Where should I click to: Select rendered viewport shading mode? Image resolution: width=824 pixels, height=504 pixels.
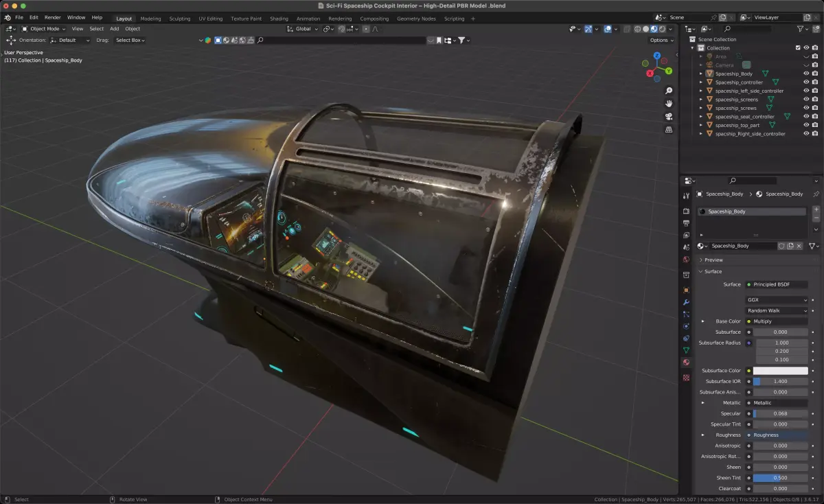pyautogui.click(x=661, y=29)
